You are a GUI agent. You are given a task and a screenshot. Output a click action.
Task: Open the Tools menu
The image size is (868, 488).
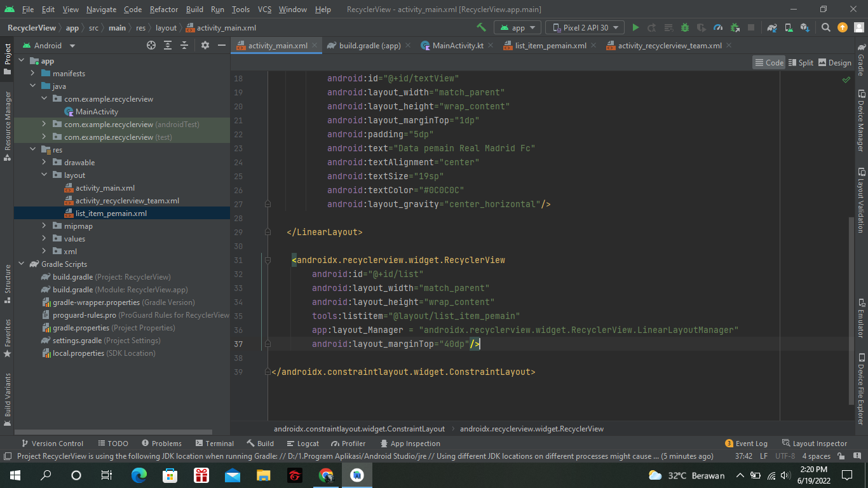240,10
